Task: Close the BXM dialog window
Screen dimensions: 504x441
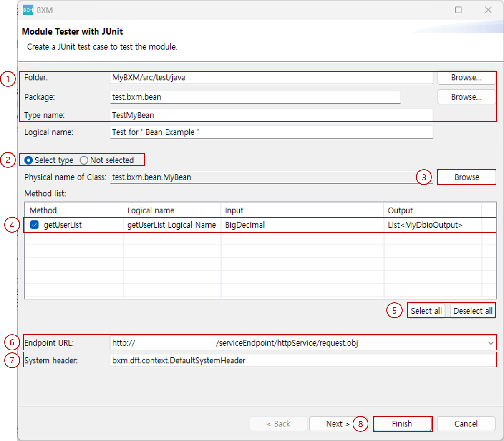Action: click(488, 10)
